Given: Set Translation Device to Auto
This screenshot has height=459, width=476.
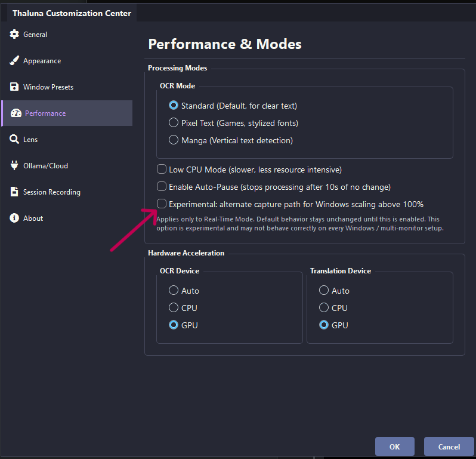Looking at the screenshot, I should tap(324, 291).
